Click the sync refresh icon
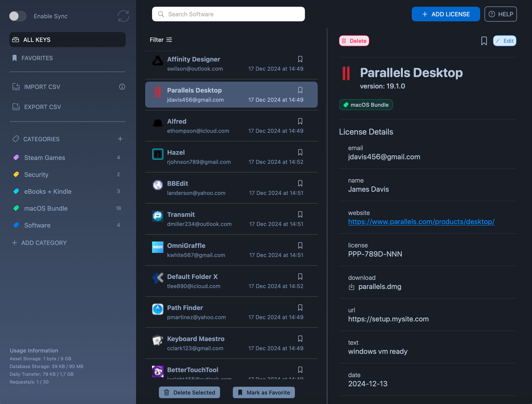The height and width of the screenshot is (404, 532). (123, 16)
